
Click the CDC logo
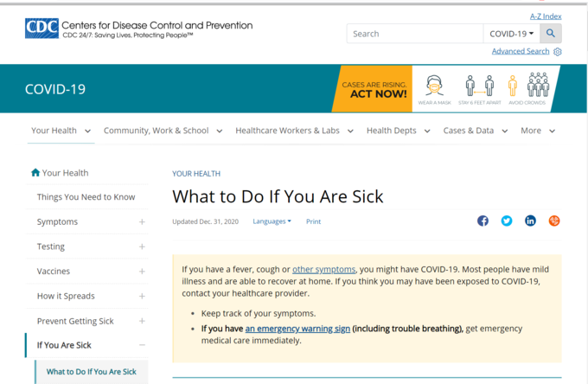pos(42,29)
